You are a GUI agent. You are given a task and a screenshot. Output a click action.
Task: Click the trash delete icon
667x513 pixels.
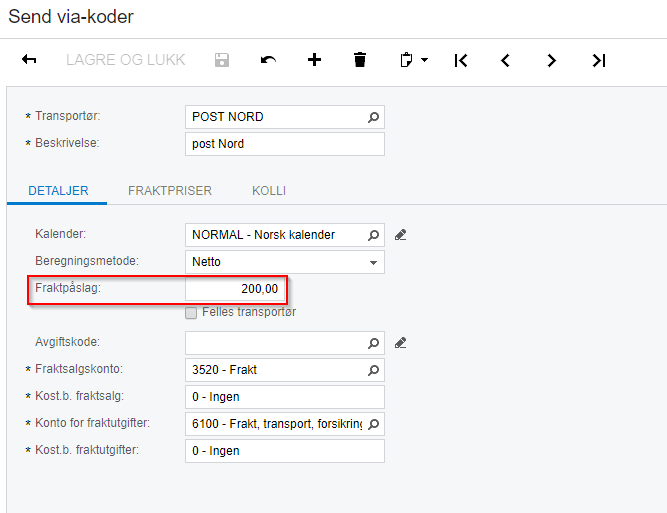tap(360, 60)
